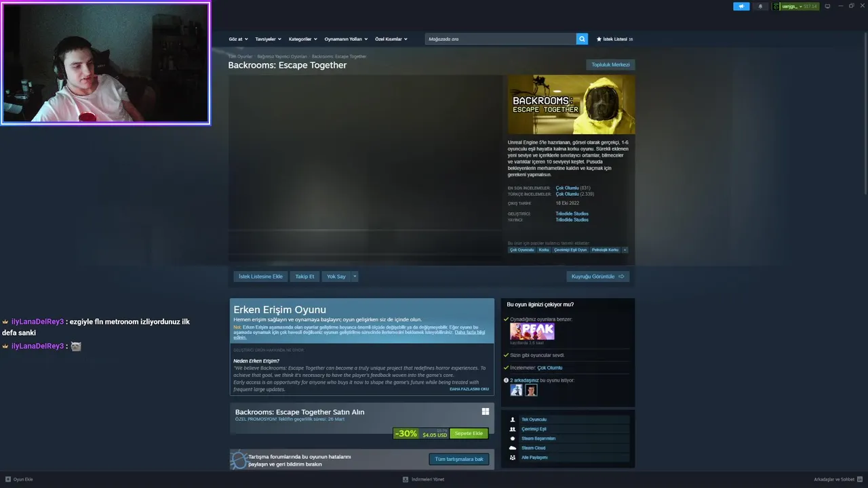Click the game media player area
This screenshot has height=488, width=868.
tap(365, 168)
